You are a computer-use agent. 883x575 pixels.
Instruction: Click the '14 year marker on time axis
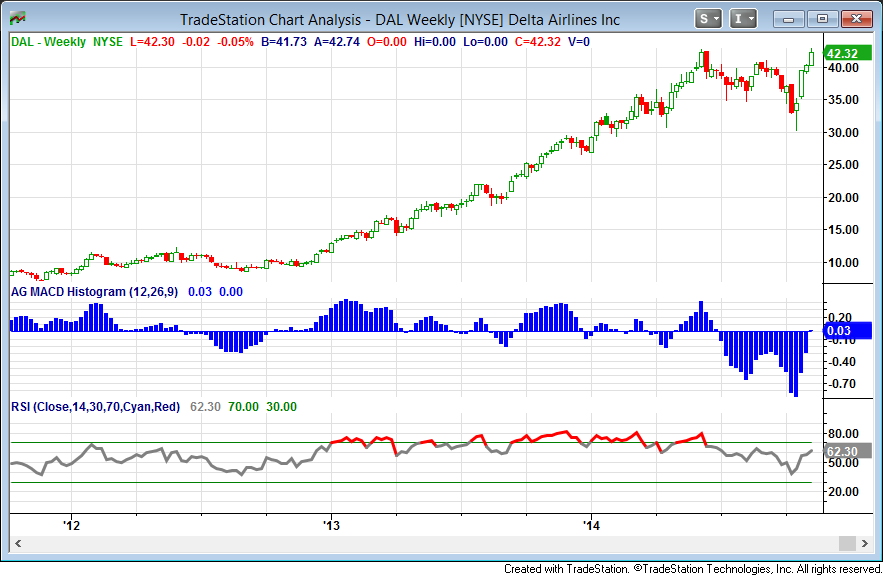point(592,525)
